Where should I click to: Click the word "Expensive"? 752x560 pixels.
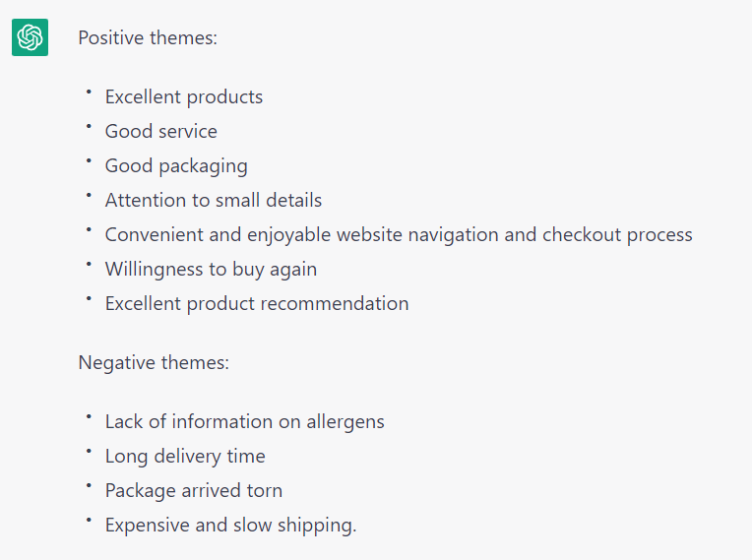[147, 526]
